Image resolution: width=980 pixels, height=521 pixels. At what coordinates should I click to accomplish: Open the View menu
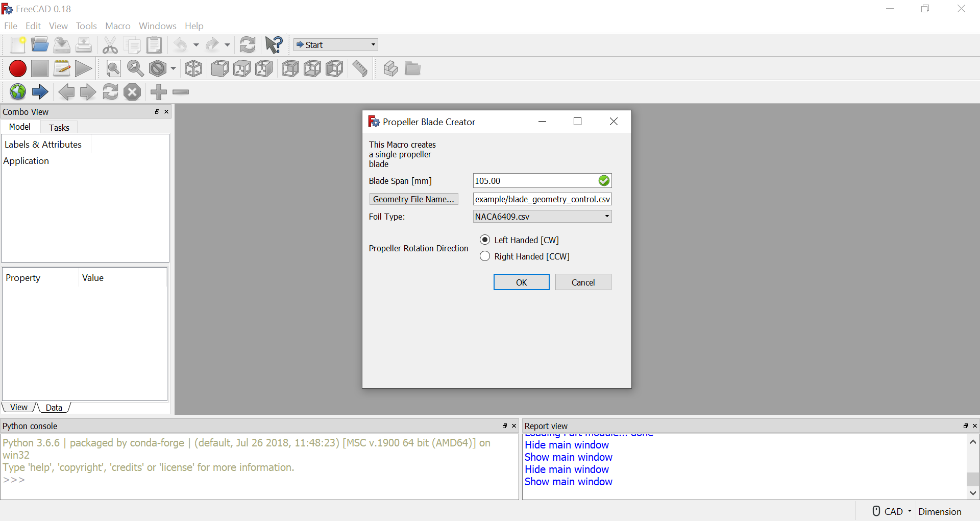tap(58, 26)
